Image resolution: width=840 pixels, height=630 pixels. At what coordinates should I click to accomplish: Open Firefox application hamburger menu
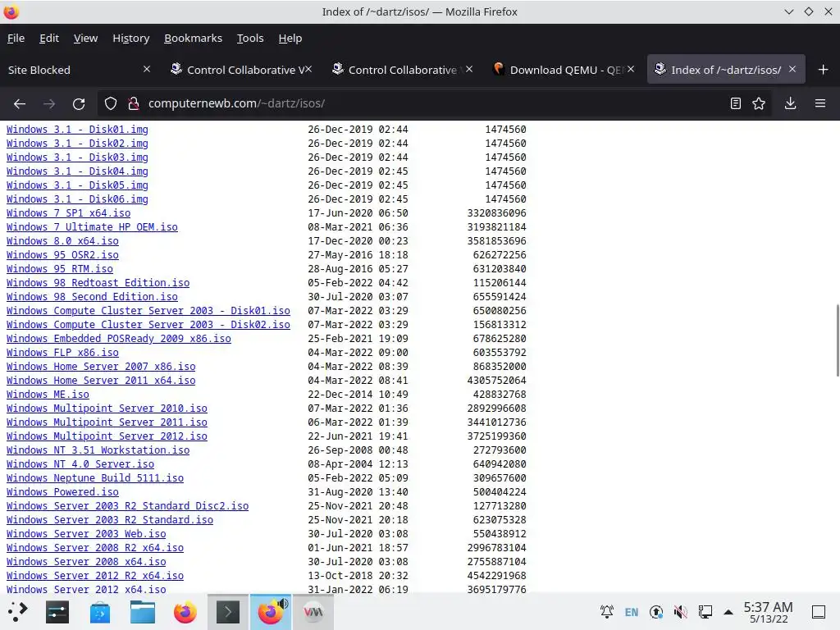pyautogui.click(x=820, y=103)
